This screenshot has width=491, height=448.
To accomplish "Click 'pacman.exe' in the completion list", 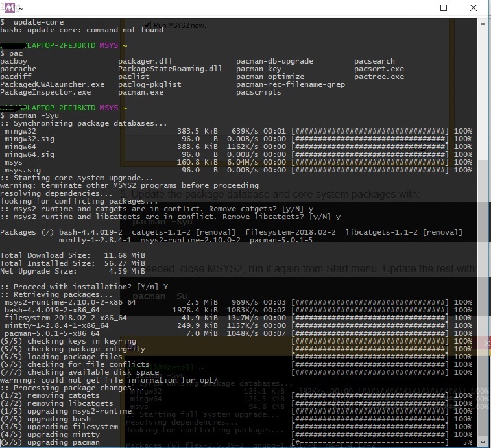I will [x=140, y=92].
